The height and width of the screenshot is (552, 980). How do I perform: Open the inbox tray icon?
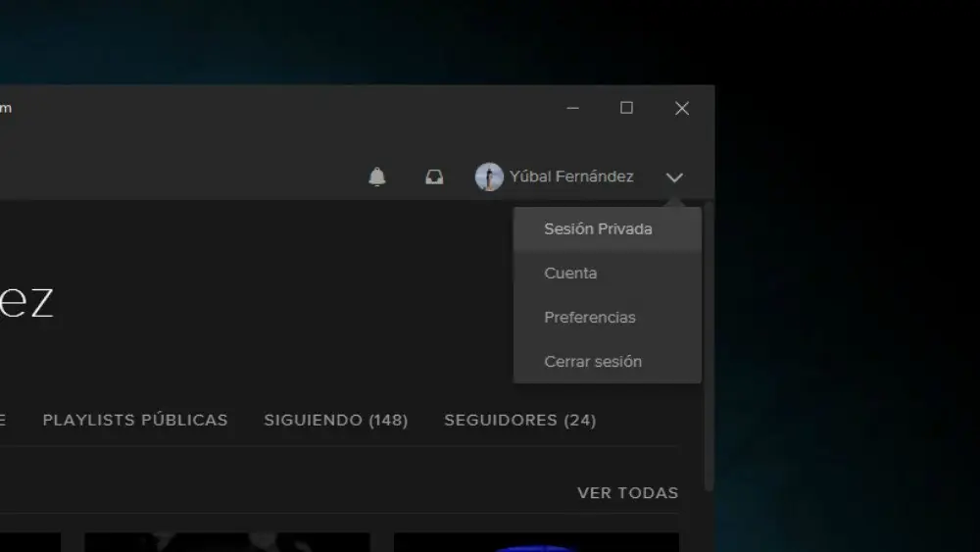434,176
